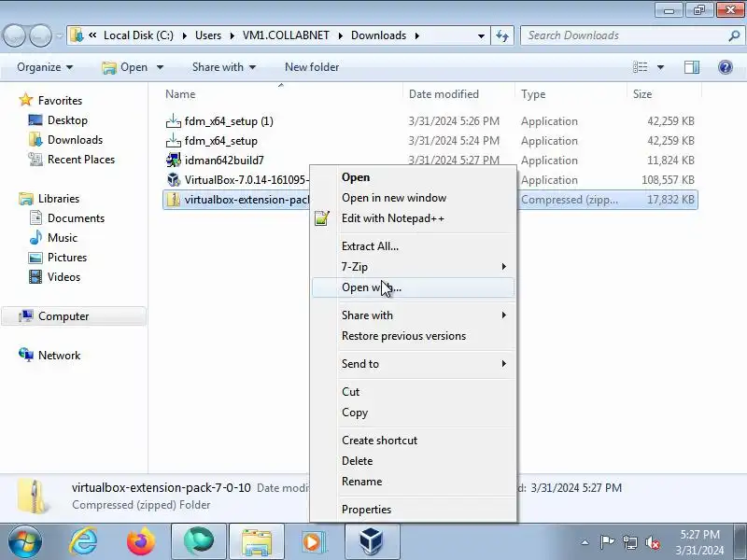This screenshot has height=560, width=747.
Task: Click the Back navigation button
Action: coord(15,35)
